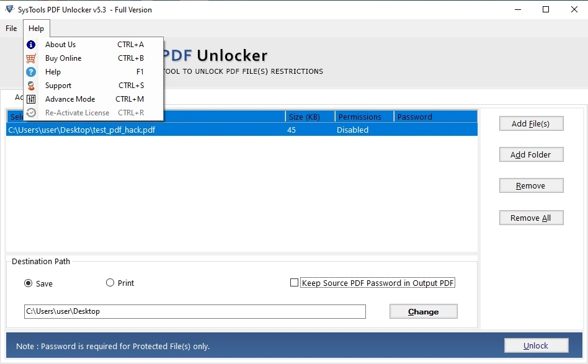Minimize the PDF Unlocker window
The height and width of the screenshot is (364, 588).
(518, 9)
